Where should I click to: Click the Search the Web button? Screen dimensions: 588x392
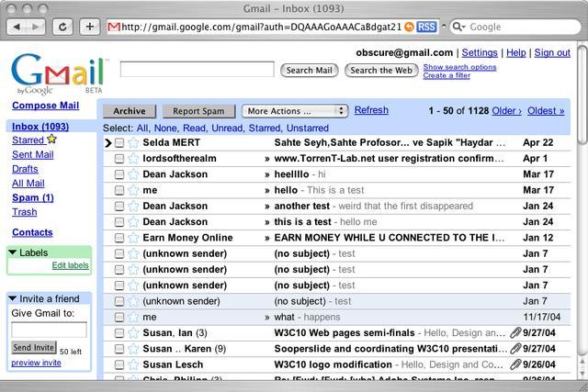click(x=381, y=71)
